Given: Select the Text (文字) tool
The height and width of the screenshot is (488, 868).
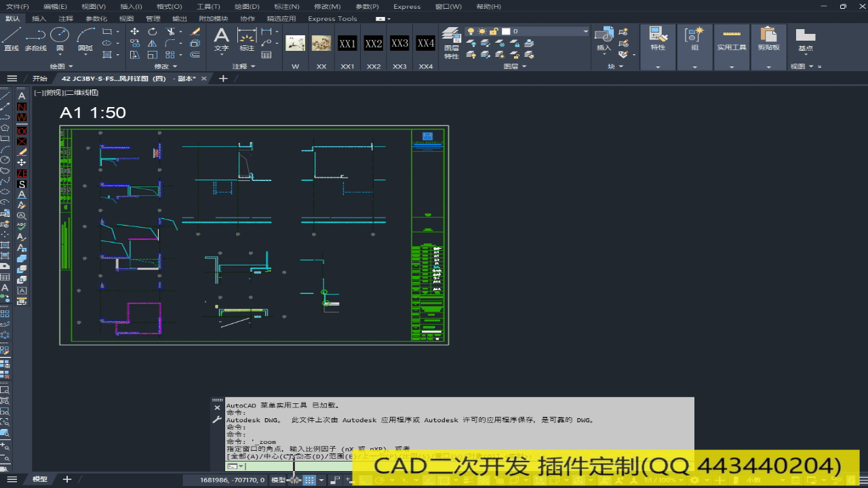Looking at the screenshot, I should click(x=222, y=39).
